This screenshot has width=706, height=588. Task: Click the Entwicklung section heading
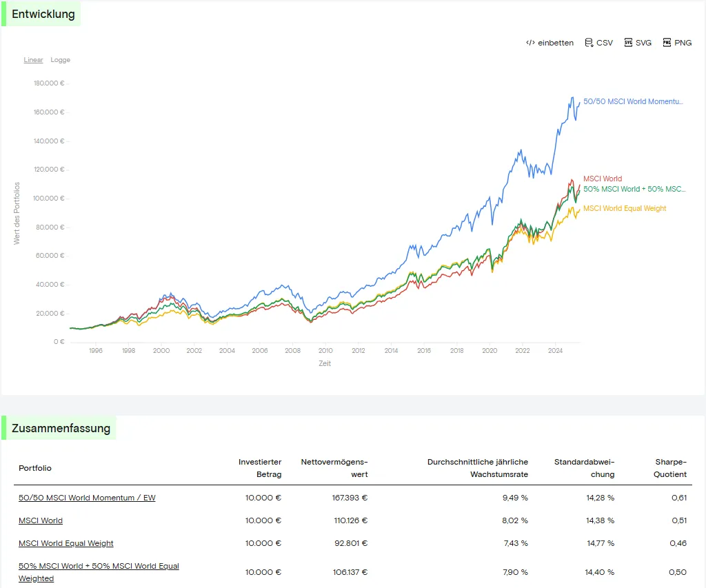point(43,14)
